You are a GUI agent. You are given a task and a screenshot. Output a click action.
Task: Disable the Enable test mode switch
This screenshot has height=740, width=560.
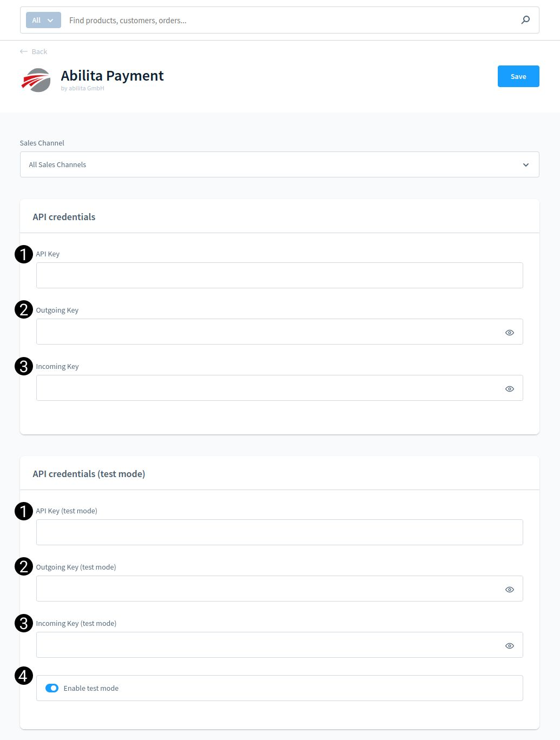52,688
